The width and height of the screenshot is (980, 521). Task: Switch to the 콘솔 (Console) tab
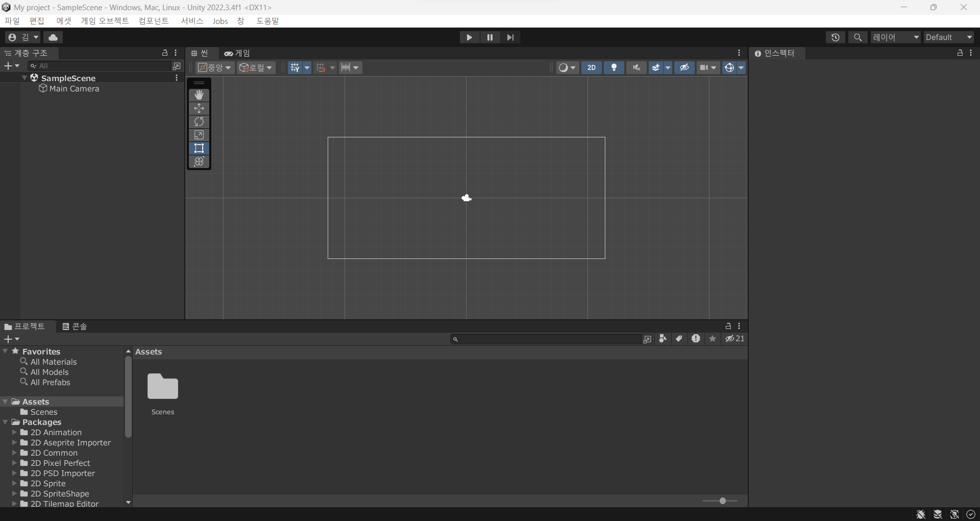coord(75,326)
